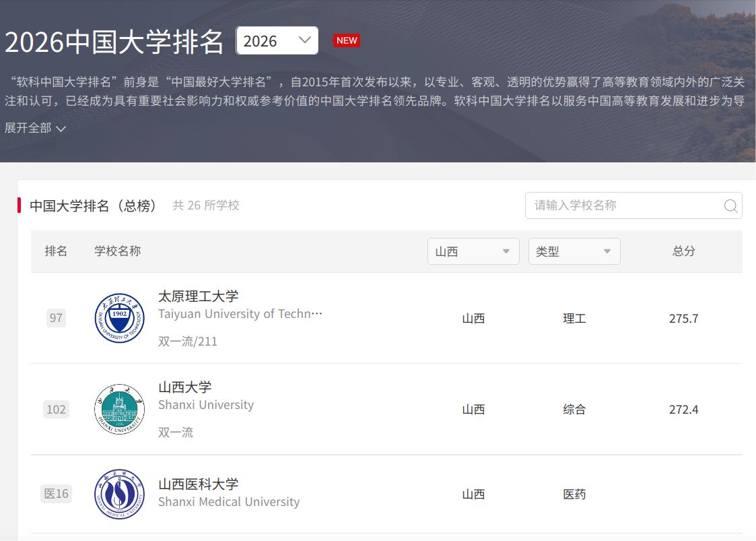This screenshot has height=541, width=756.
Task: Open the 类型 category filter
Action: [x=574, y=251]
